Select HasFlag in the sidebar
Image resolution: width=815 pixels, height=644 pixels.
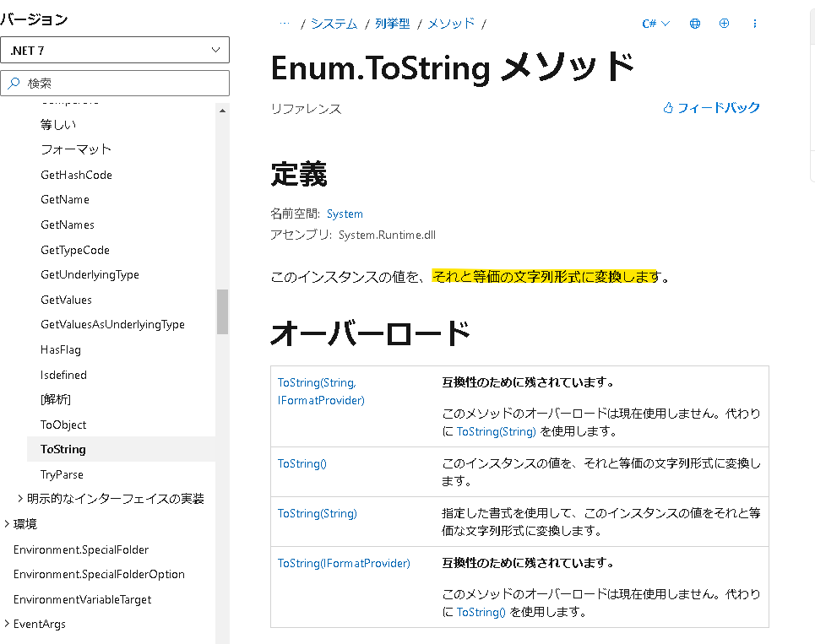coord(60,349)
